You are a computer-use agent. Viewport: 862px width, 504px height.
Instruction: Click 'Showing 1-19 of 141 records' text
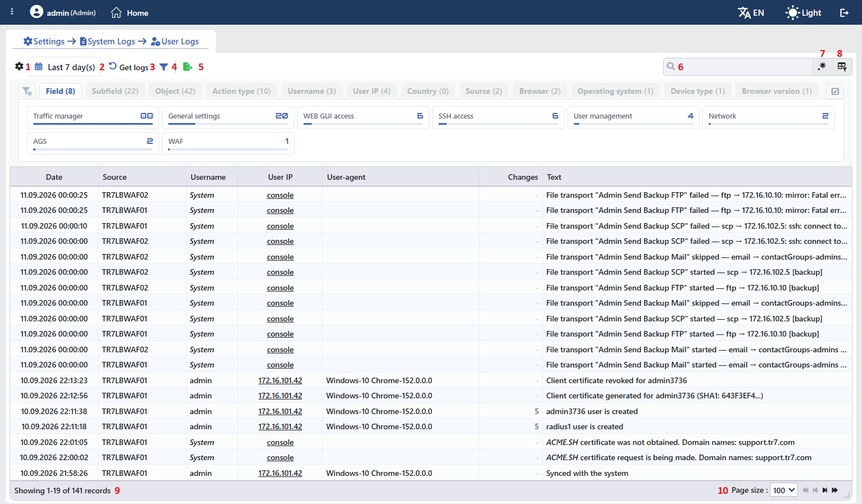click(62, 491)
